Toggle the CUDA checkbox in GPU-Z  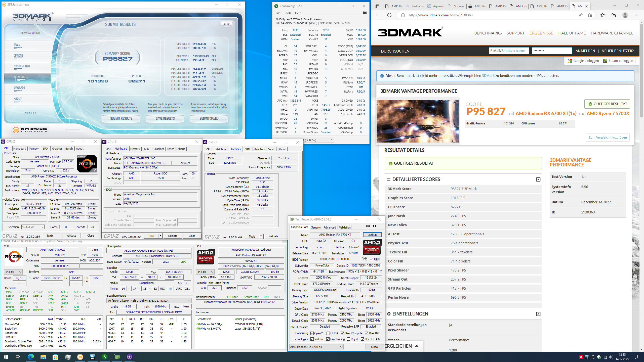(x=328, y=333)
